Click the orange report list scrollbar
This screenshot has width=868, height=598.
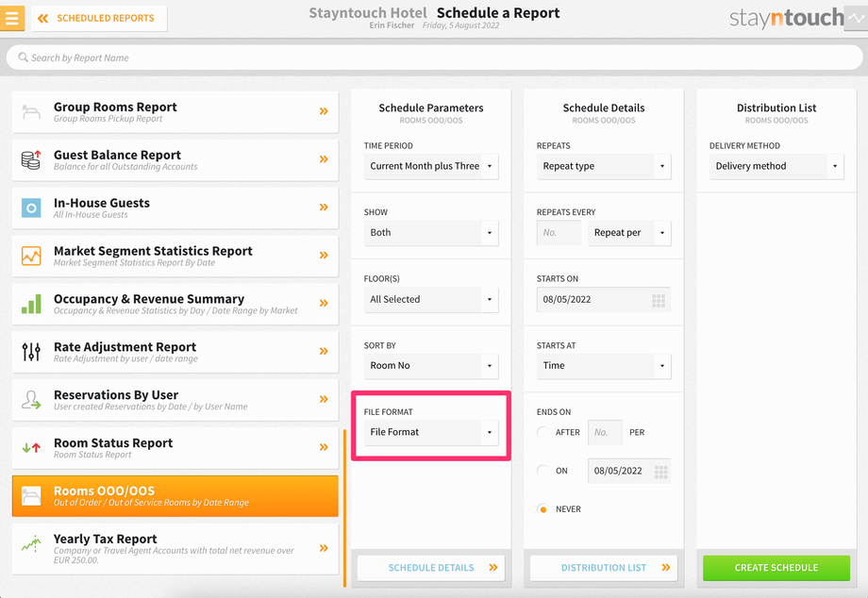click(344, 507)
